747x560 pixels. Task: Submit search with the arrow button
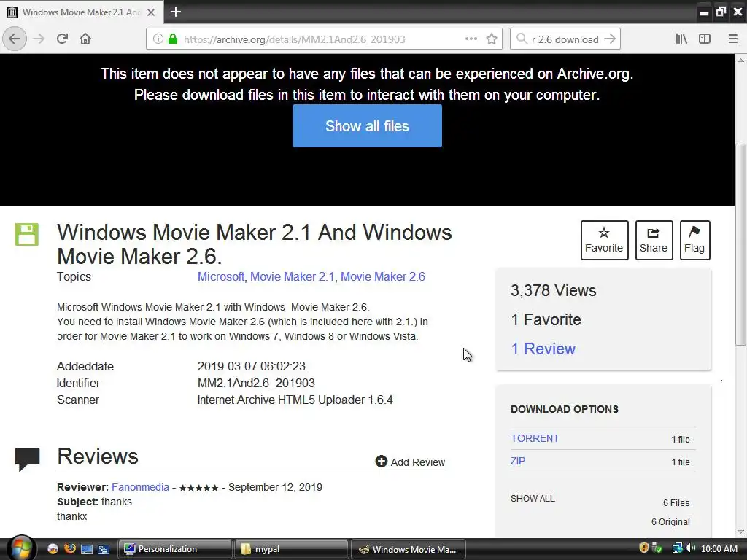point(610,39)
